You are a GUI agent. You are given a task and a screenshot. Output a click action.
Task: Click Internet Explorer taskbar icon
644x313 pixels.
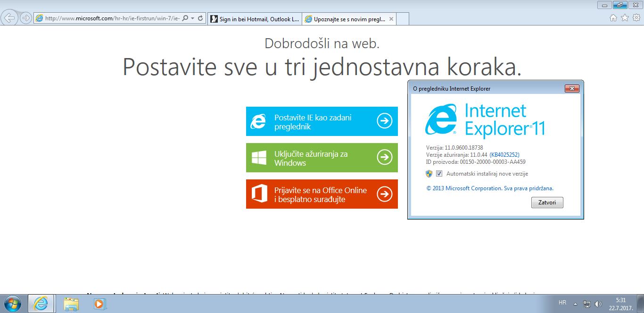[41, 304]
